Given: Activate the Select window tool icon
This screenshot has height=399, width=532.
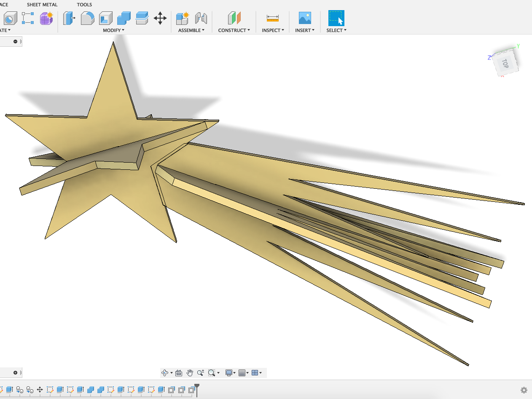Looking at the screenshot, I should click(336, 18).
